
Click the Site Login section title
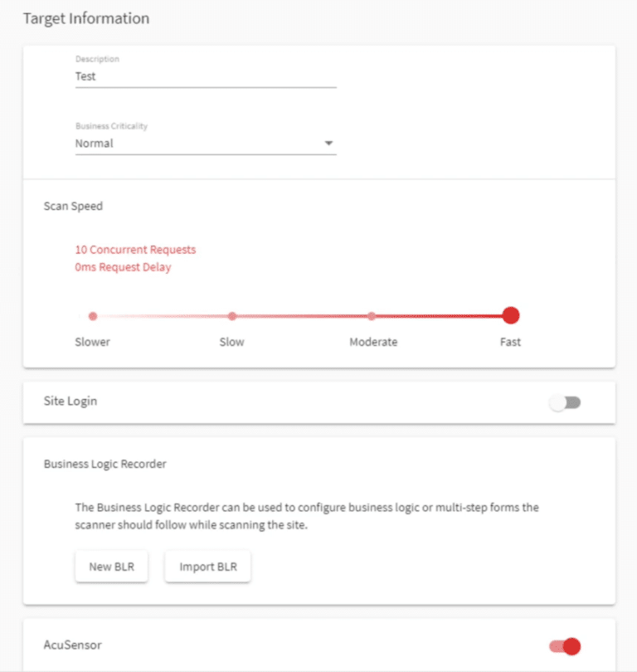point(71,401)
